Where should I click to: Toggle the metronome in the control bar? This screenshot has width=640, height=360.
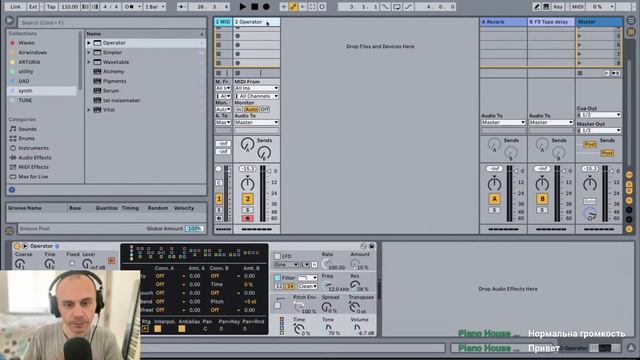(131, 7)
